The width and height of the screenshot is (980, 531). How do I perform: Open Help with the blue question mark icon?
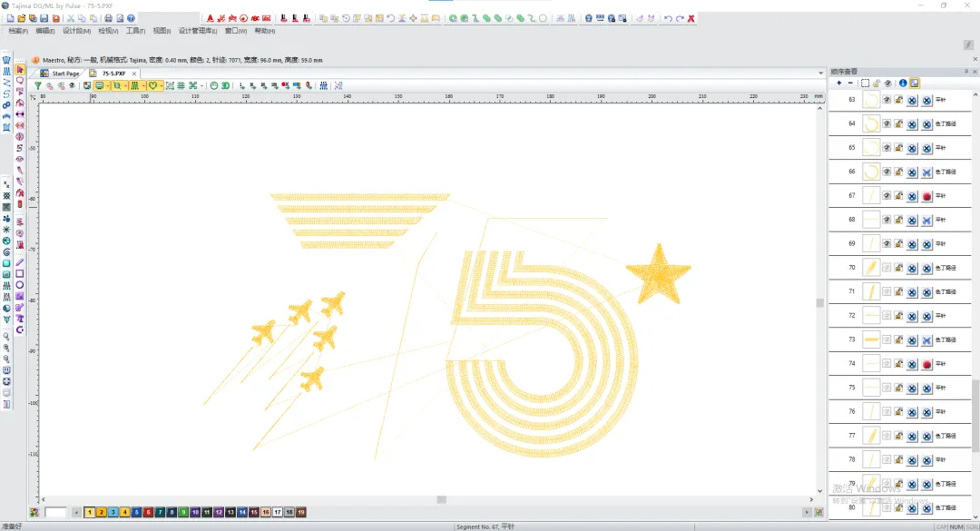click(x=131, y=18)
